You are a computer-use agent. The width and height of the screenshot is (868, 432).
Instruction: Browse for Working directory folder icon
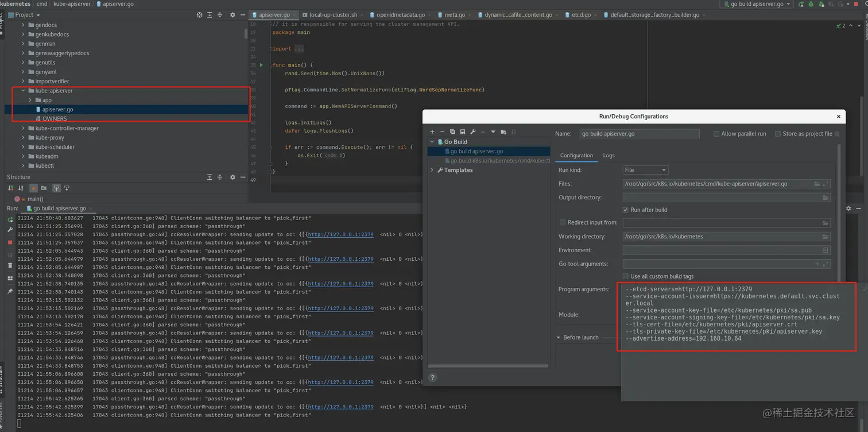tap(826, 237)
